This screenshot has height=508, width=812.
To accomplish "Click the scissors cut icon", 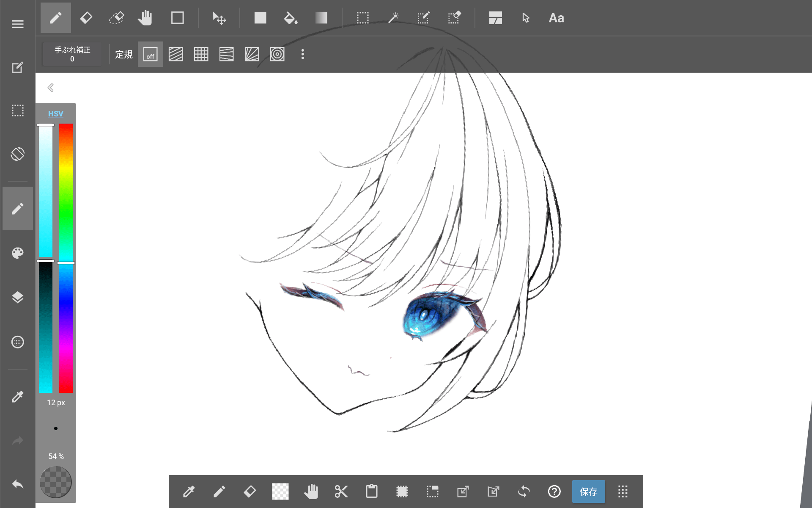I will coord(341,491).
